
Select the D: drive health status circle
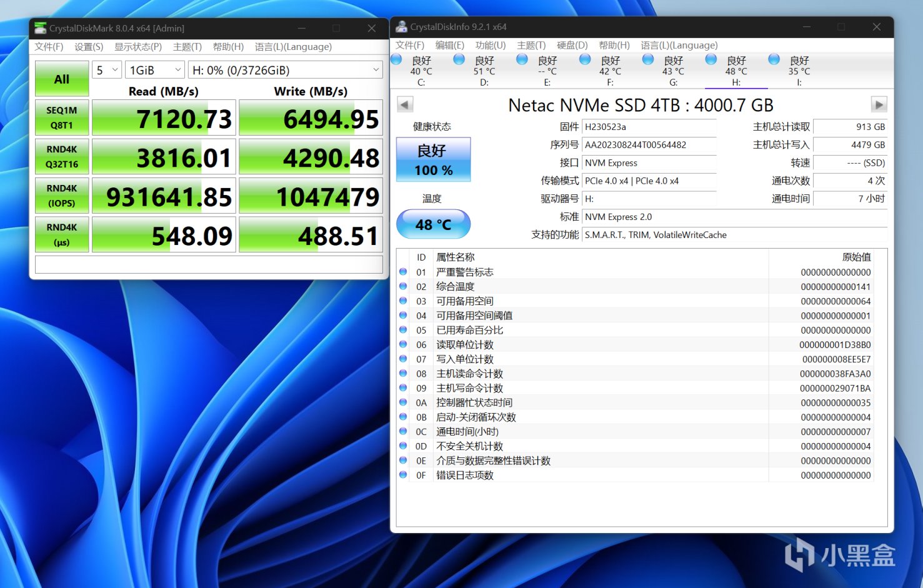459,58
